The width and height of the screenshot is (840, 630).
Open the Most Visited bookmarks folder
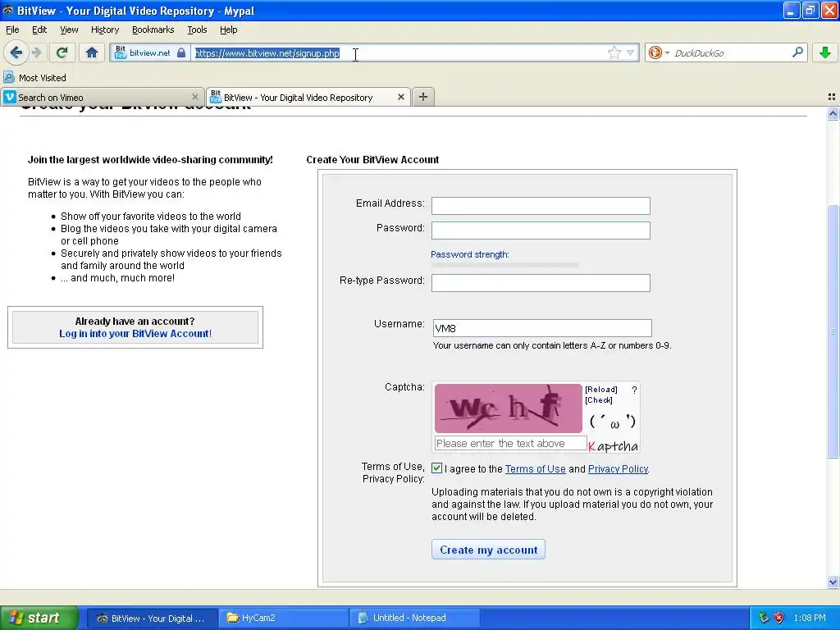tap(35, 78)
